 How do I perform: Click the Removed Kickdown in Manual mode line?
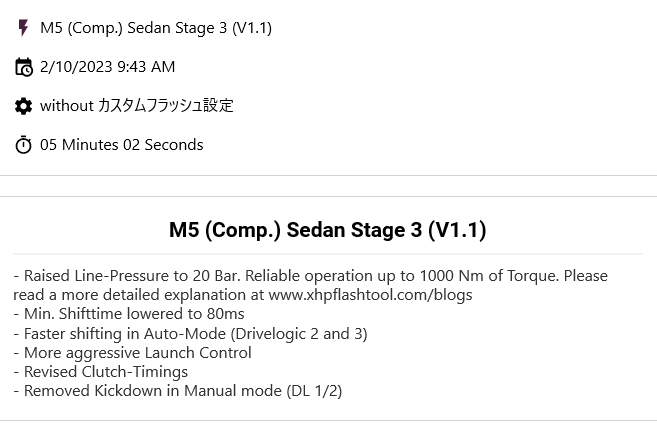[178, 391]
